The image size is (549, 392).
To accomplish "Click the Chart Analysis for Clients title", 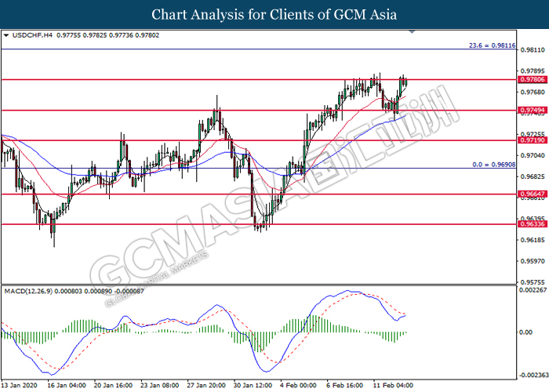I will pos(274,14).
